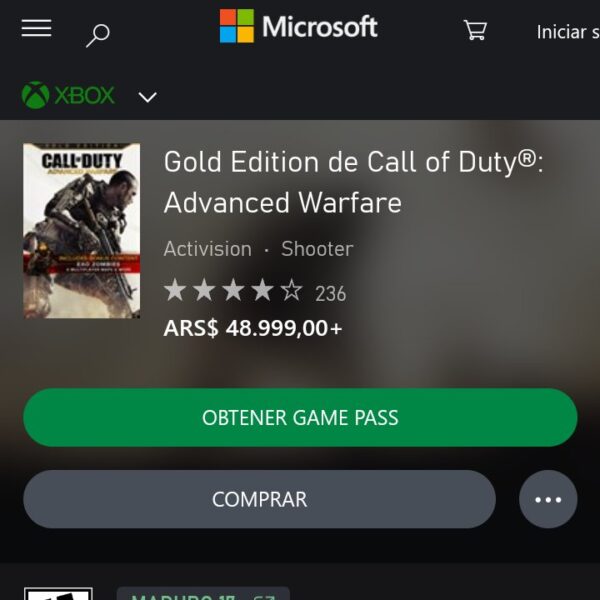Click the 236 ratings count
Screen dimensions: 600x600
[x=331, y=293]
